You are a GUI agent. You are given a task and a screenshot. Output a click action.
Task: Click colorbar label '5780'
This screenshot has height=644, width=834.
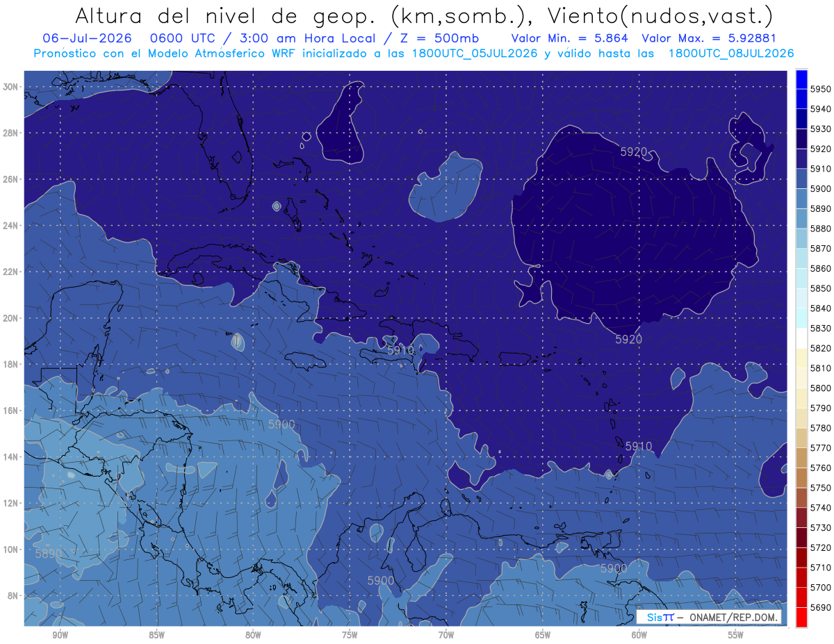coord(820,428)
